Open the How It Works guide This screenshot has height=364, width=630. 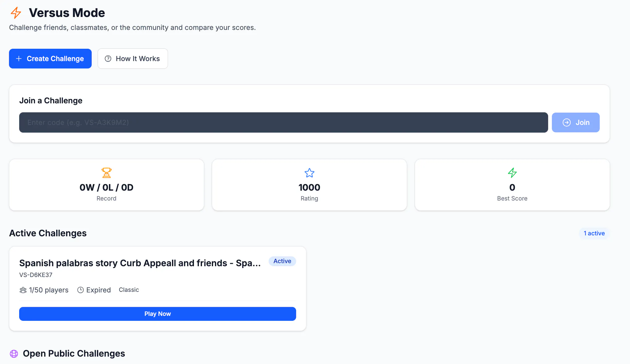pyautogui.click(x=133, y=59)
